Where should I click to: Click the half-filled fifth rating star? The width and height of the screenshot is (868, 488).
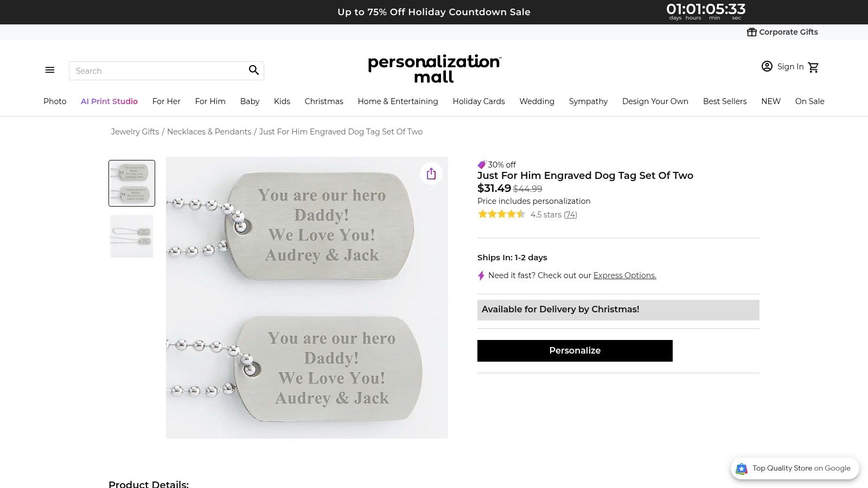(521, 214)
